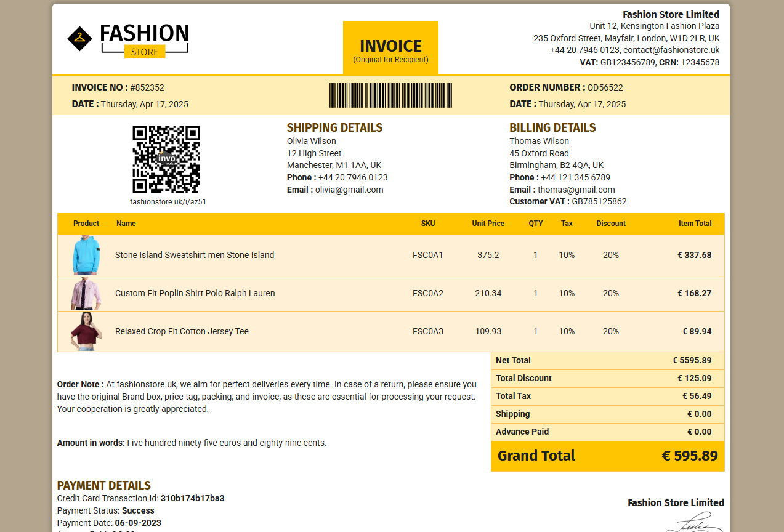
Task: Click the barcode in the invoice header
Action: pos(391,95)
